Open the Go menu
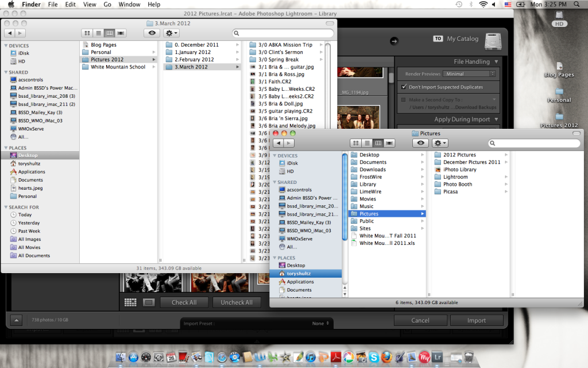 107,5
